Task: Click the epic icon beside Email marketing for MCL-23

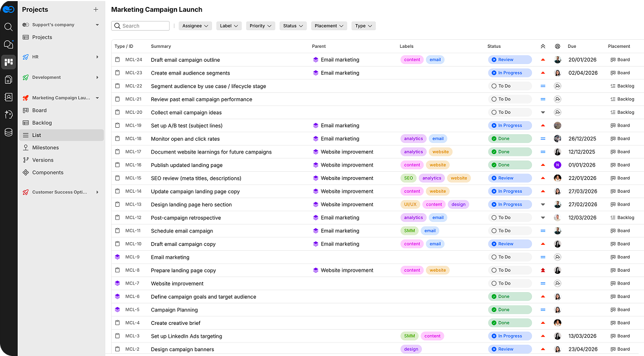Action: tap(316, 73)
